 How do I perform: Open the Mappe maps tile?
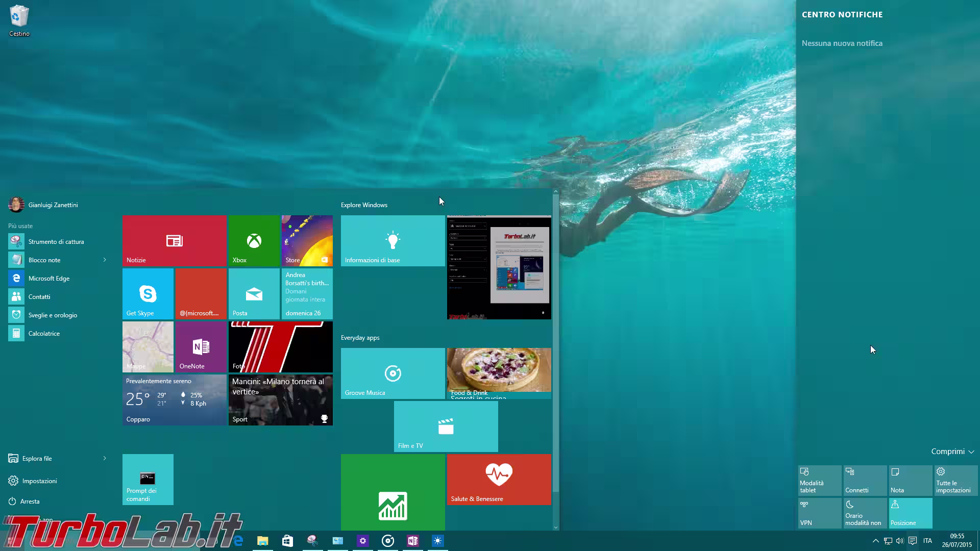(148, 346)
